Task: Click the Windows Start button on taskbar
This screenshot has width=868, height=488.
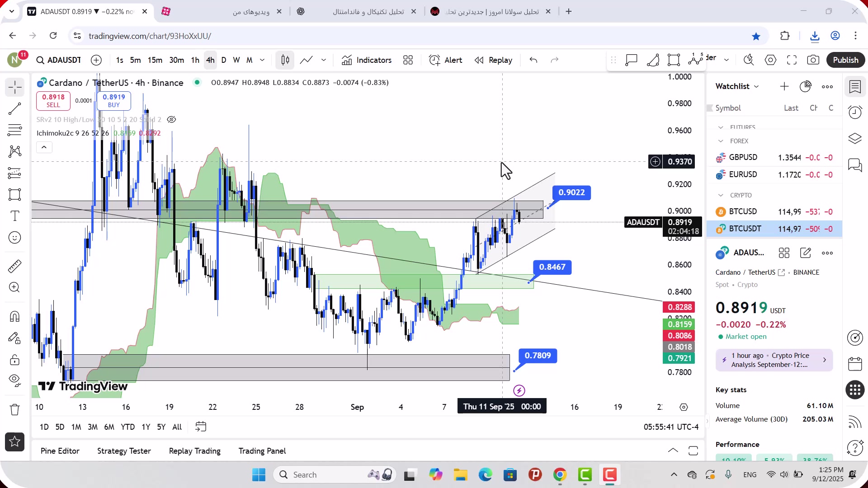Action: click(x=259, y=475)
